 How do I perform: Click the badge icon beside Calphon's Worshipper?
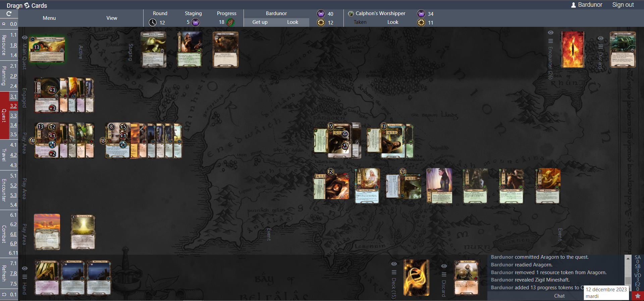point(351,13)
